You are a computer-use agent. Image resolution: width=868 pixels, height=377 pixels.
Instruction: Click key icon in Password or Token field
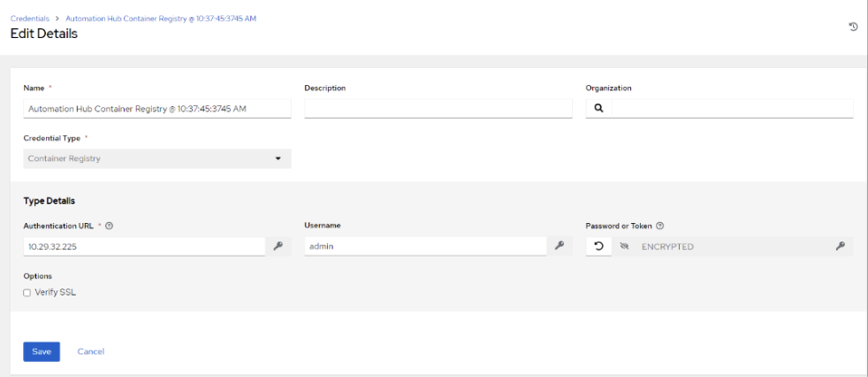[x=841, y=246]
